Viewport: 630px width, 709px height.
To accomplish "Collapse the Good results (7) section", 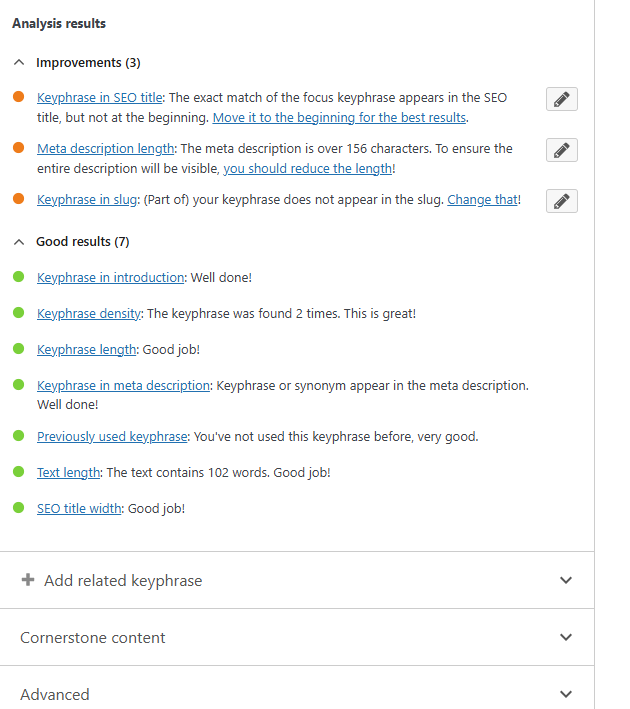I will tap(19, 241).
